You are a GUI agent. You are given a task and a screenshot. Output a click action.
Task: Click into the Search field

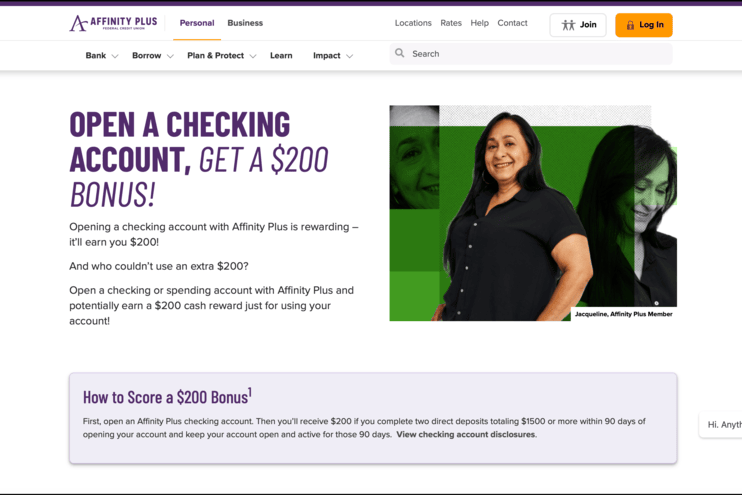531,54
